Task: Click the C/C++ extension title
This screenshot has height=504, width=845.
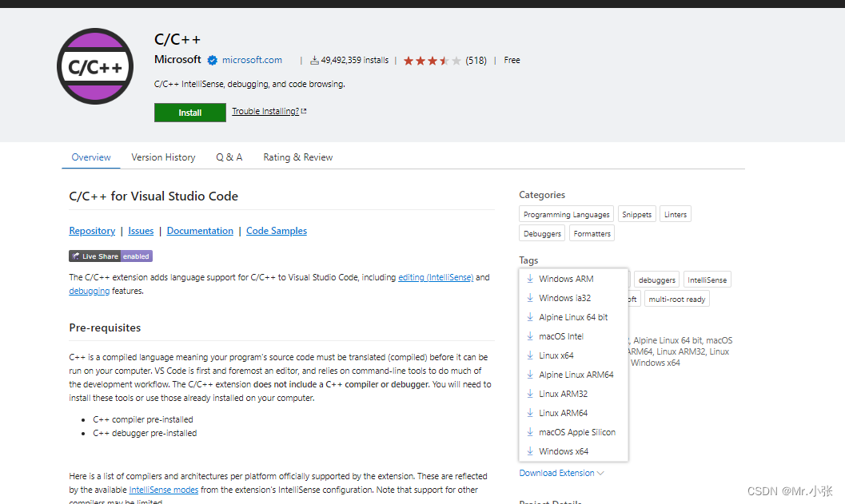Action: tap(177, 39)
